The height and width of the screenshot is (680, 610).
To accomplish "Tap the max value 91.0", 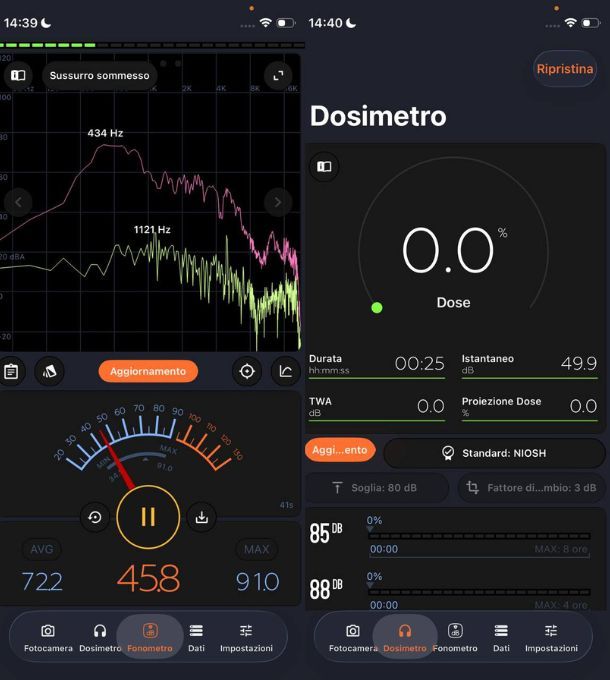I will coord(258,582).
